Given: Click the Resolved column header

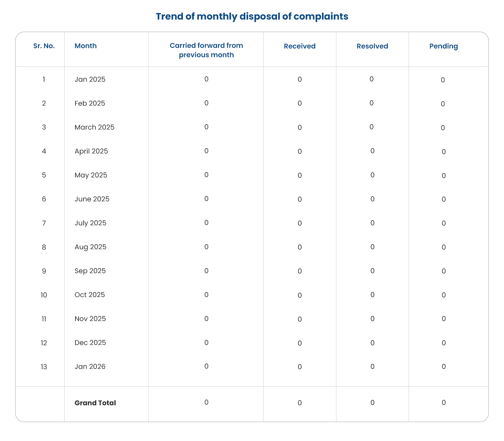Looking at the screenshot, I should point(372,46).
